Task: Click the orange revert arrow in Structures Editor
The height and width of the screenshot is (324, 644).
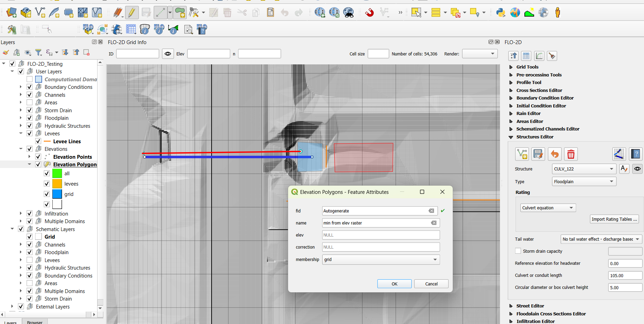Action: tap(554, 154)
